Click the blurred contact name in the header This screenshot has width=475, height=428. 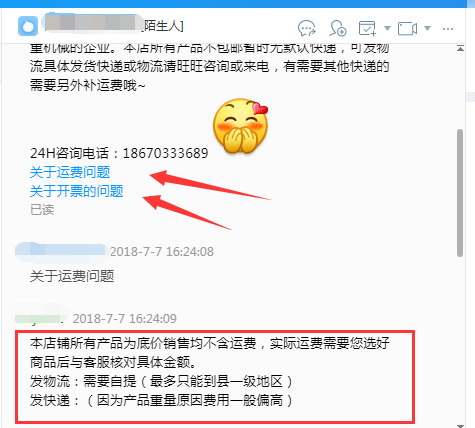click(92, 23)
